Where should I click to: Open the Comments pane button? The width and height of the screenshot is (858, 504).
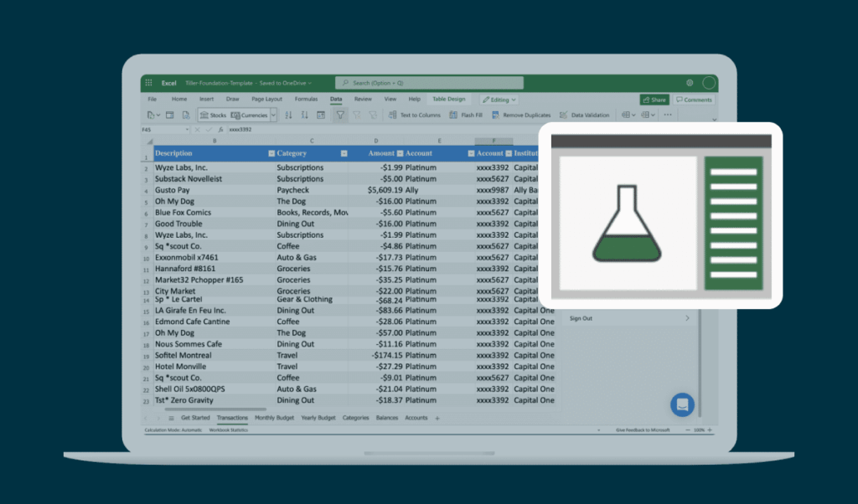click(694, 100)
